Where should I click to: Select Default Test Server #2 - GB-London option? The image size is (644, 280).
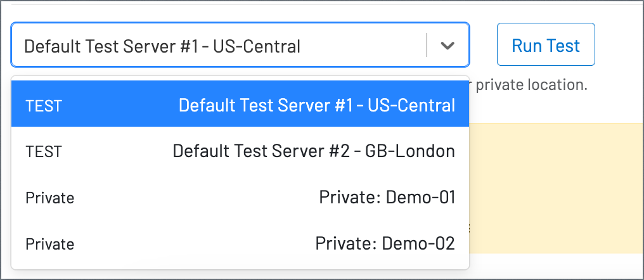click(x=240, y=151)
